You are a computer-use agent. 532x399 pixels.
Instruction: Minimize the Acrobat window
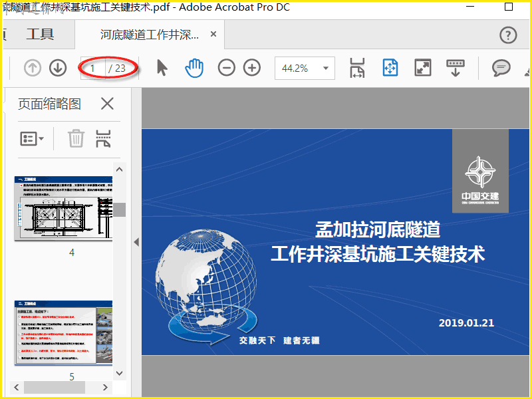pyautogui.click(x=470, y=6)
